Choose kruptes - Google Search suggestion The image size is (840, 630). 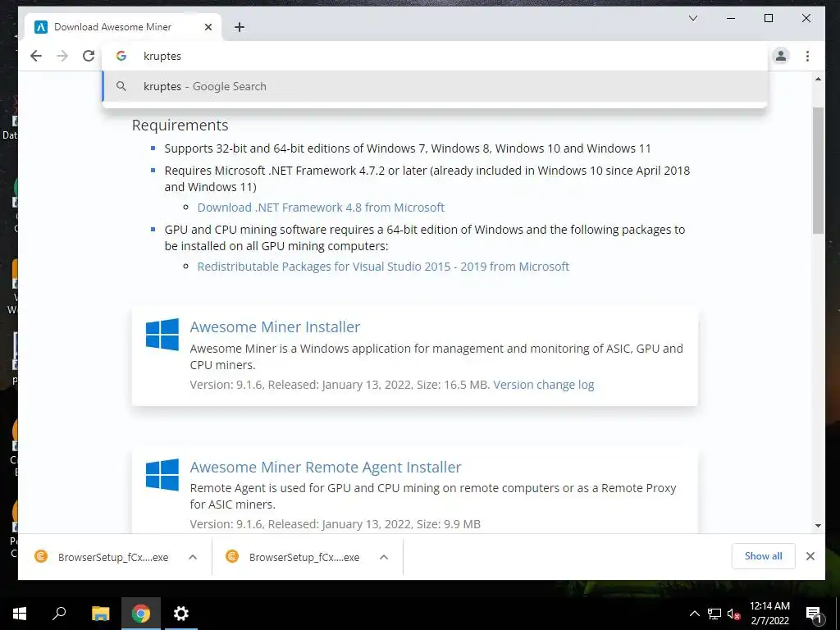[x=434, y=86]
